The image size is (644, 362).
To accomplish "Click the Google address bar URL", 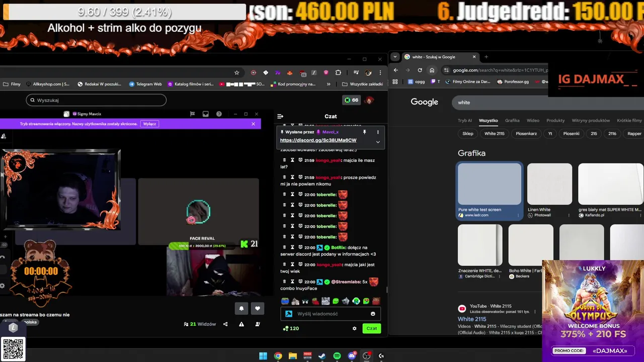I will 500,70.
